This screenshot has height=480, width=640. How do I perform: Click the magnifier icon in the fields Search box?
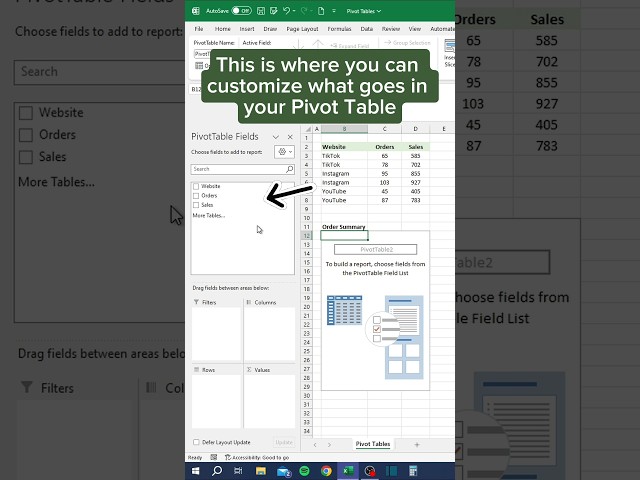pos(289,169)
